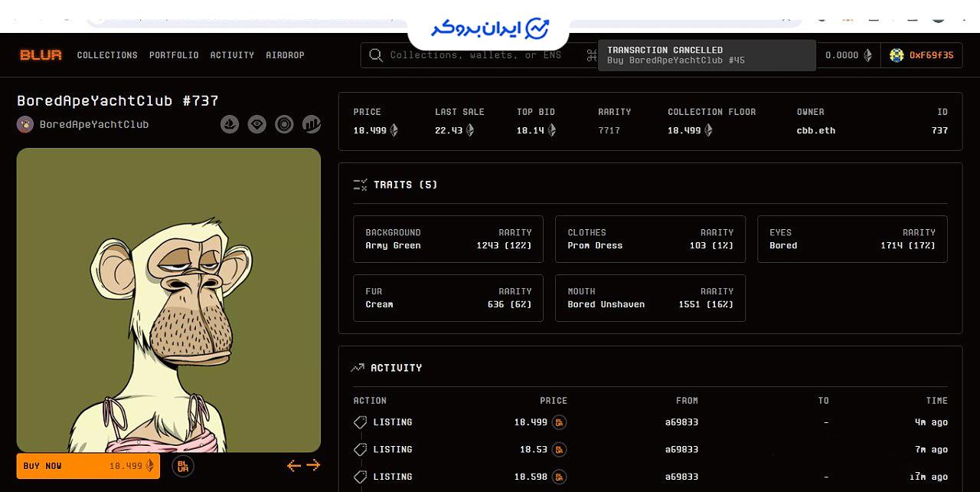
Task: Click the '4m ago' time cell
Action: (x=931, y=422)
